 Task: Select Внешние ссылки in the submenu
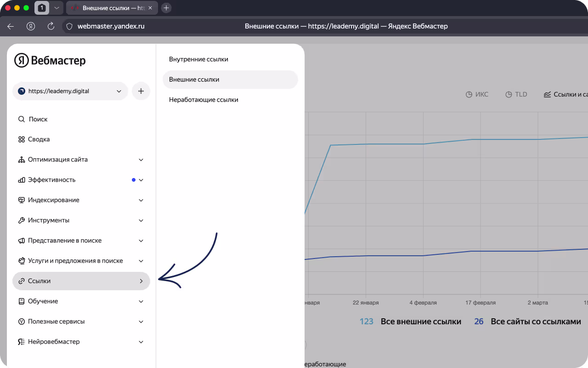(230, 80)
